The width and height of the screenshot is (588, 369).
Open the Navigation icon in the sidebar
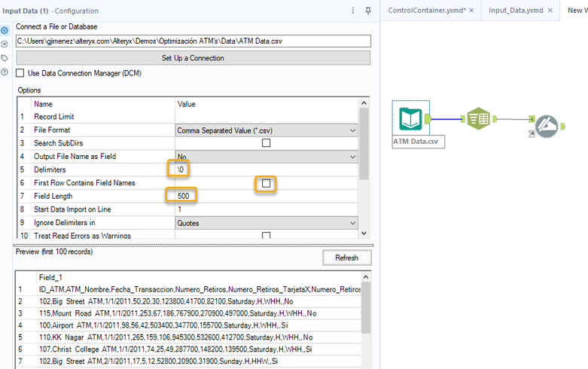[x=5, y=44]
